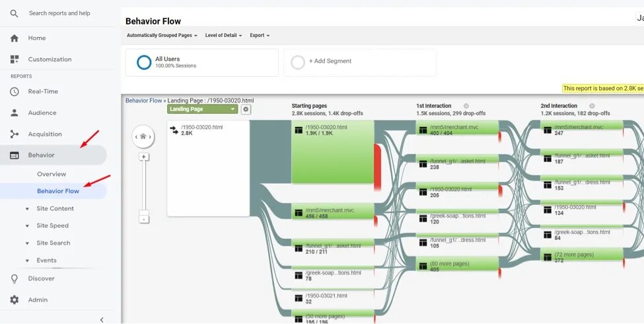Click /mm5/merchant.mvc starting page node
This screenshot has height=324, width=644.
click(333, 212)
